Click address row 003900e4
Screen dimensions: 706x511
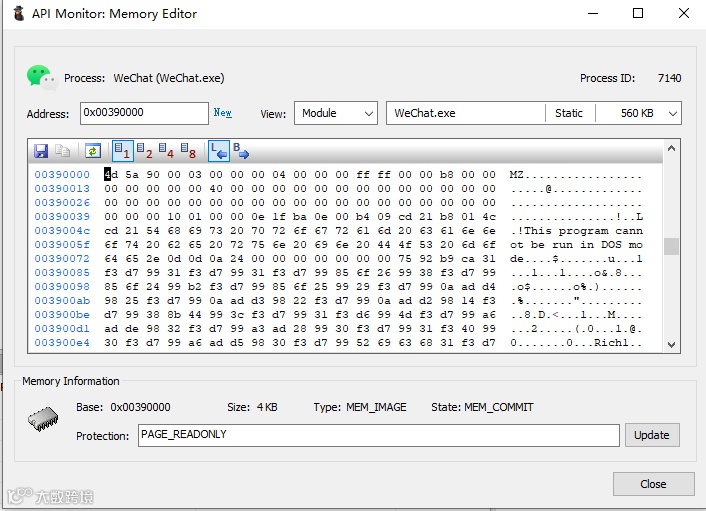pos(62,343)
